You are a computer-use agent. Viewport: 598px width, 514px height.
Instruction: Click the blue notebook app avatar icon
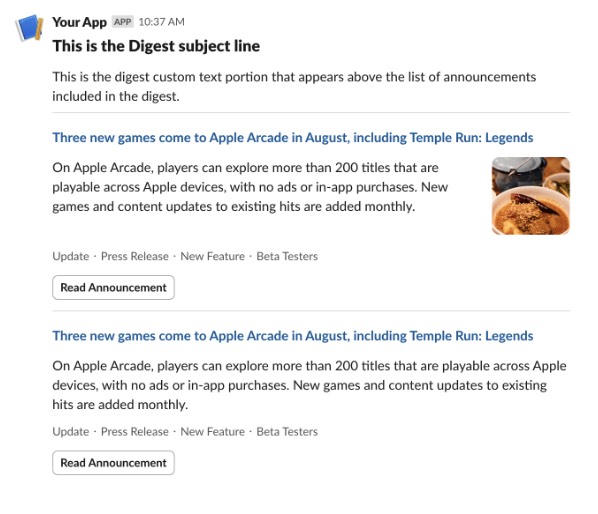(29, 28)
